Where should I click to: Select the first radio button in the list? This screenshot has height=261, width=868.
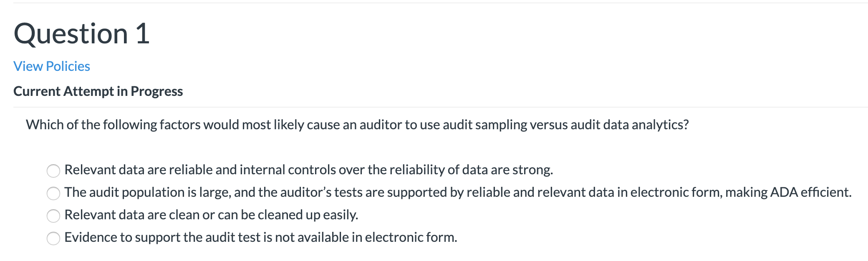[x=53, y=170]
